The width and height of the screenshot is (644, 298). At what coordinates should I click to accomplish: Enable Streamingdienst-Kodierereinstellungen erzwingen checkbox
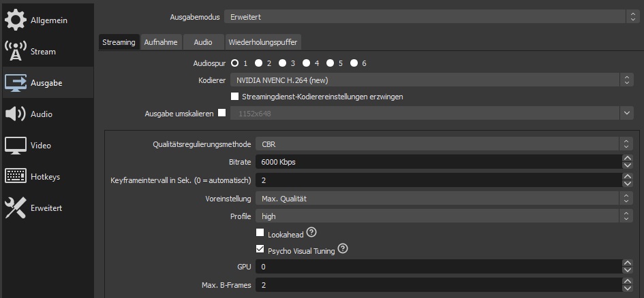pos(235,97)
